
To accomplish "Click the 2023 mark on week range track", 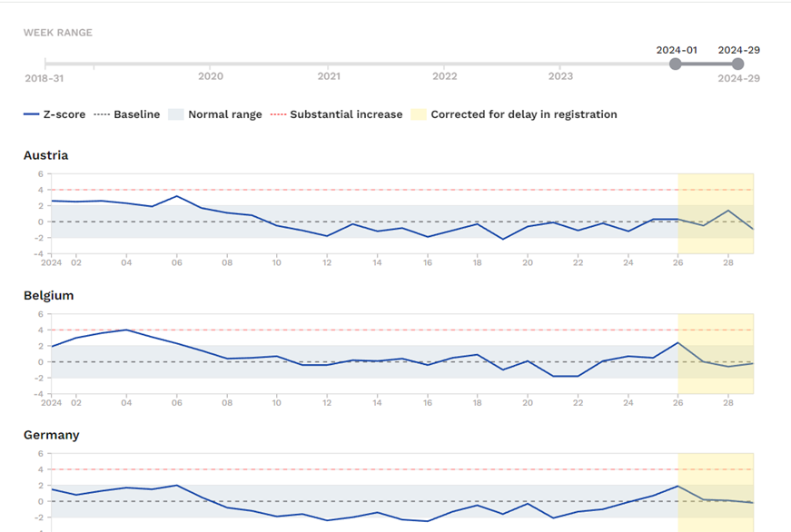I will (560, 64).
